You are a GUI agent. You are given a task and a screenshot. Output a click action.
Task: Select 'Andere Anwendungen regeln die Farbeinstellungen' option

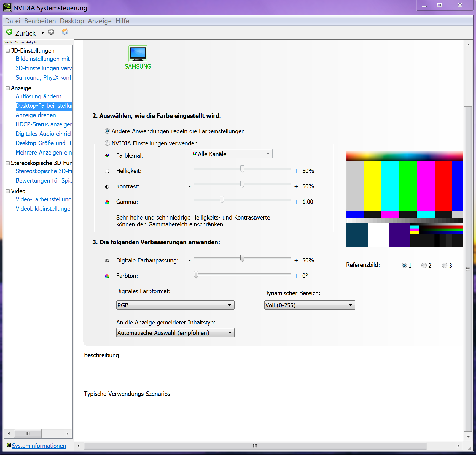coord(107,131)
